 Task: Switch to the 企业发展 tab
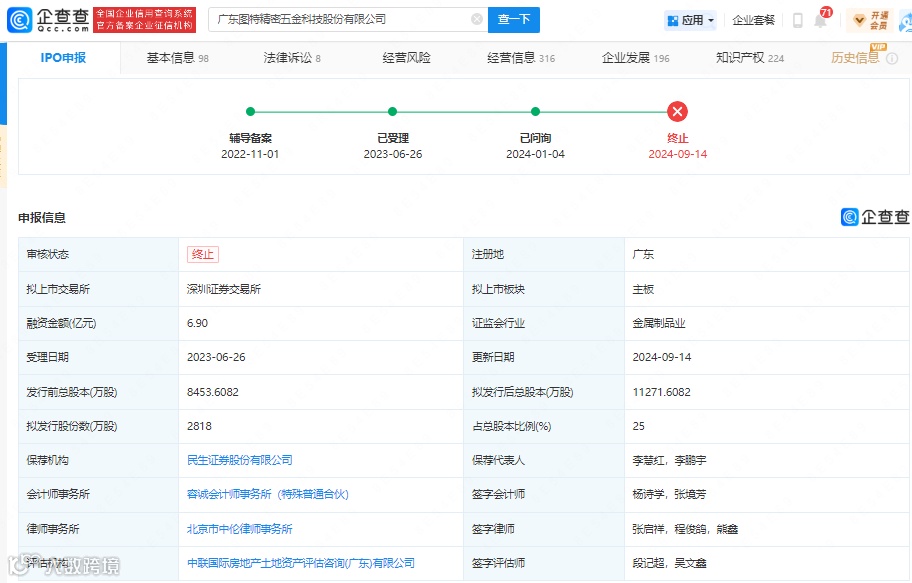click(635, 58)
